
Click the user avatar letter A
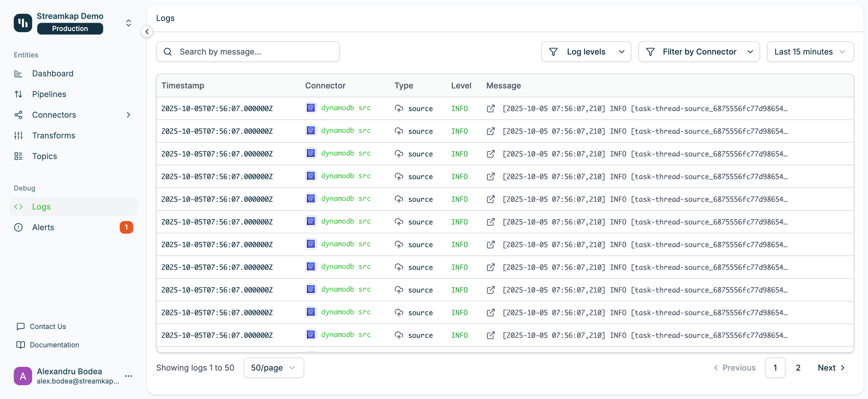23,376
